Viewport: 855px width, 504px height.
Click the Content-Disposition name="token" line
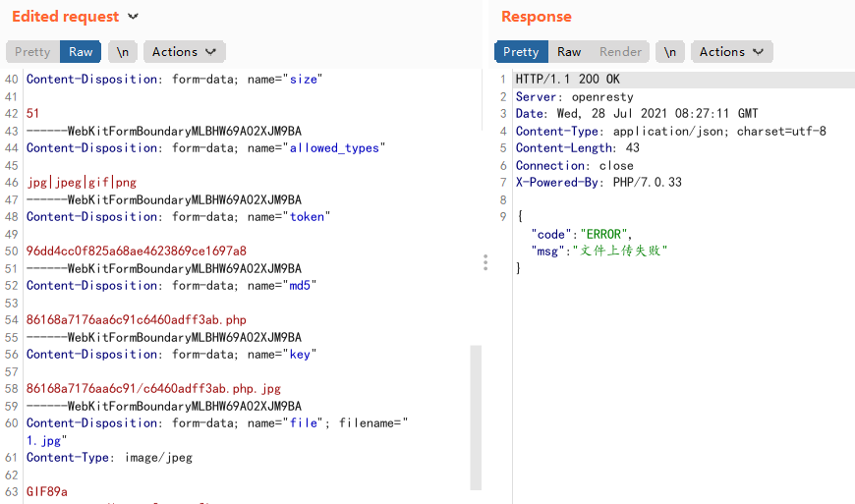pyautogui.click(x=178, y=217)
